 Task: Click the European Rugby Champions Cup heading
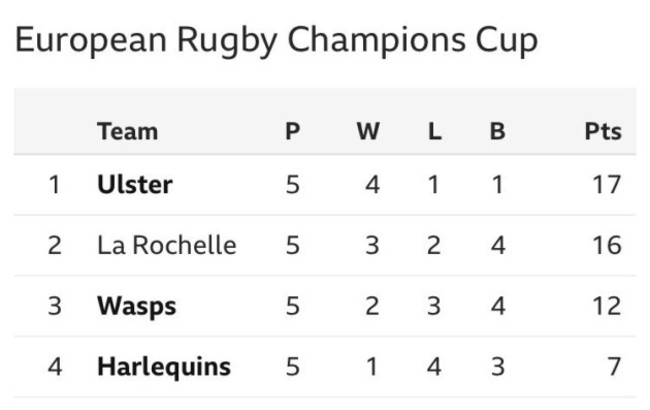[277, 40]
